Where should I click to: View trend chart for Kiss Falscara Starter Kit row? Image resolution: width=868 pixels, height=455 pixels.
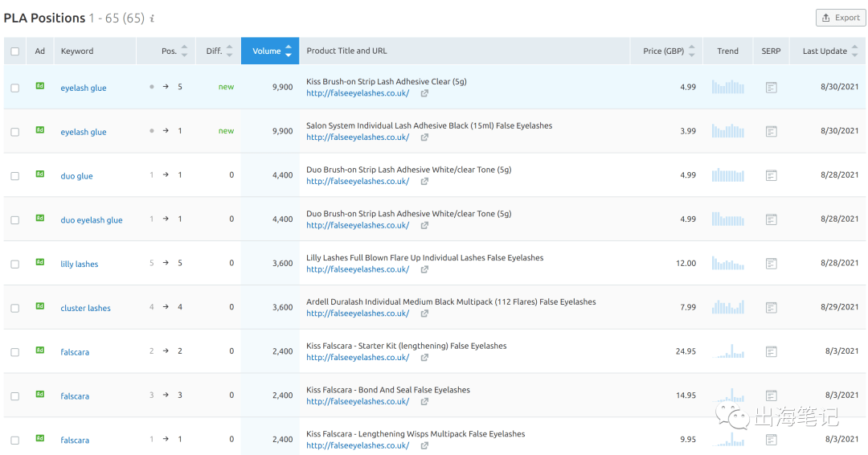[x=728, y=351]
